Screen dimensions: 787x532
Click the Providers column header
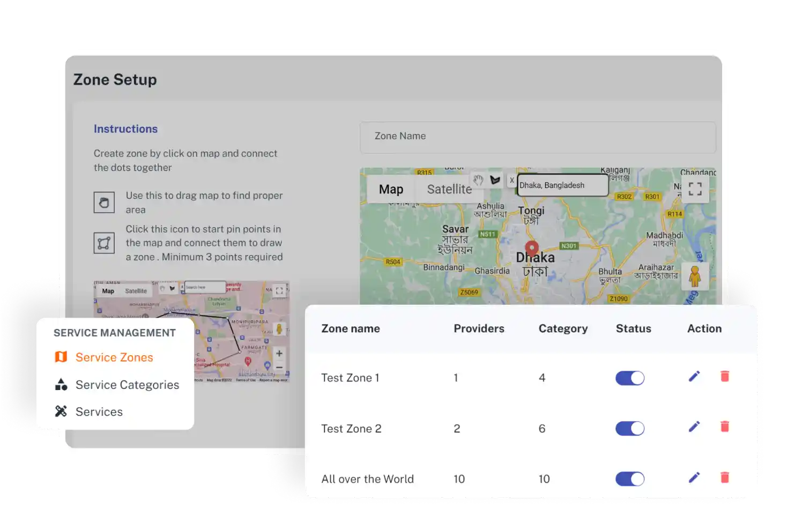[x=479, y=328]
